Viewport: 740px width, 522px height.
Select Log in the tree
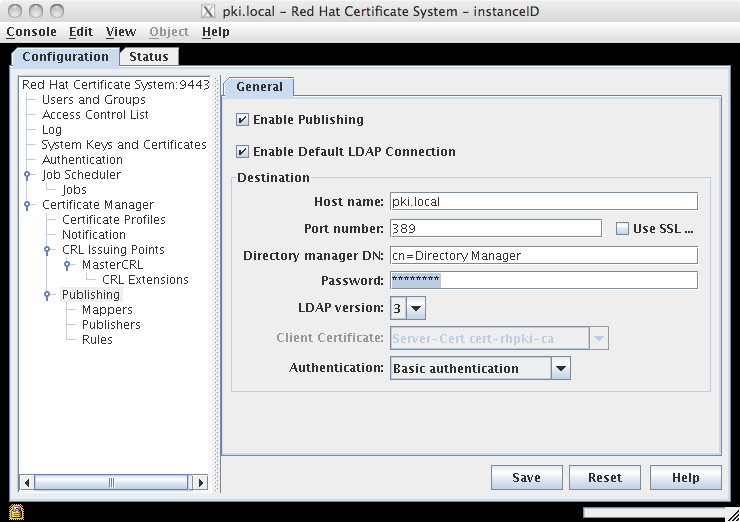[51, 130]
